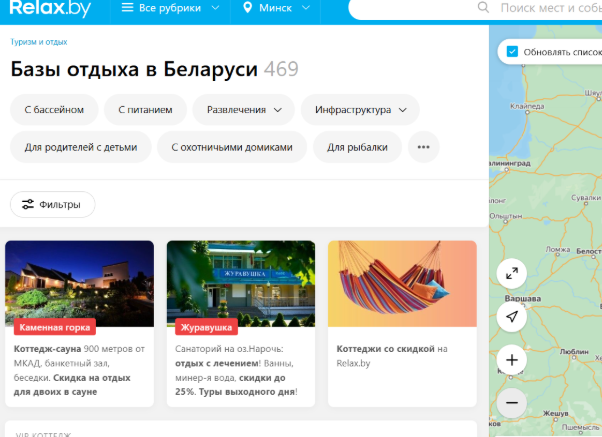
Task: Click the Сувалки city on map
Action: click(586, 197)
